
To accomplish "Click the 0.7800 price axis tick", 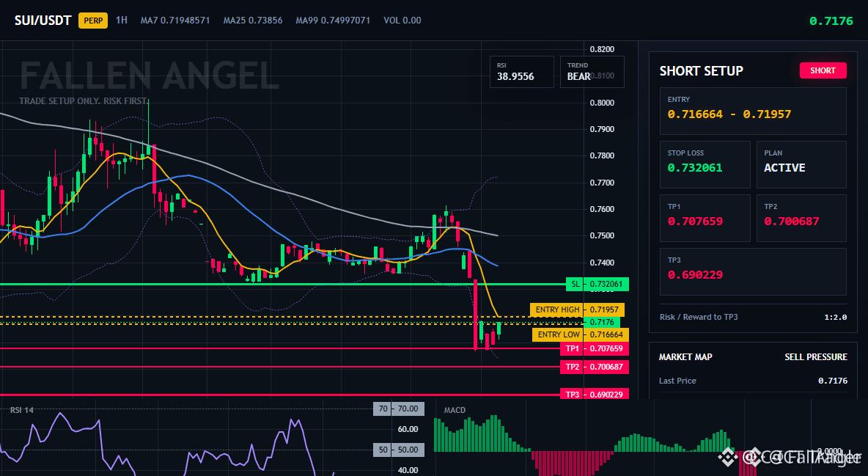I will click(x=602, y=155).
